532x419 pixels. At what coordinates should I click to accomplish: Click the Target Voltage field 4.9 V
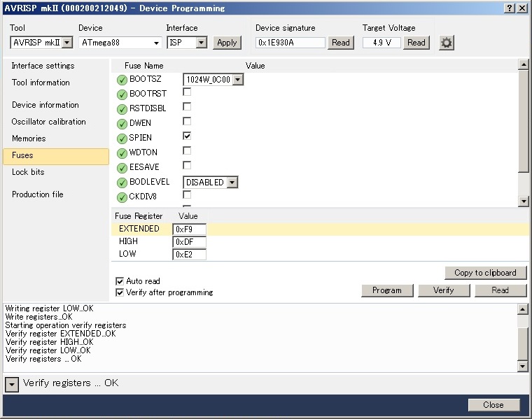click(381, 43)
